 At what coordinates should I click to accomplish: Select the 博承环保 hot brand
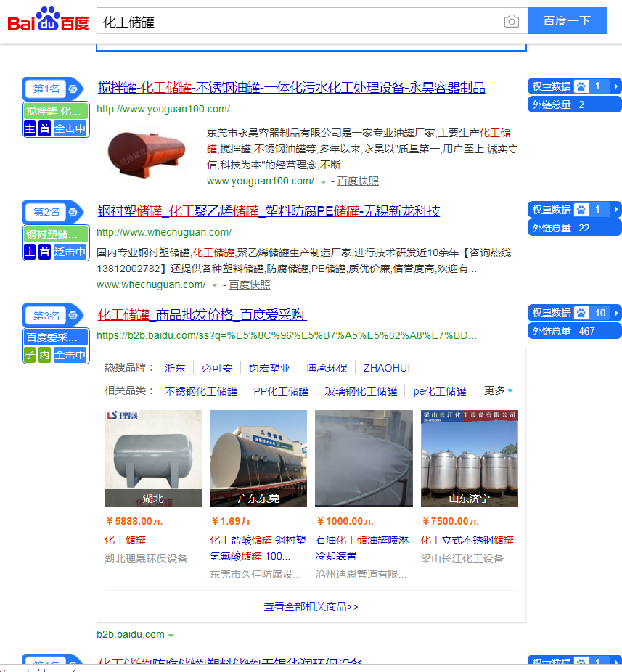tap(327, 368)
